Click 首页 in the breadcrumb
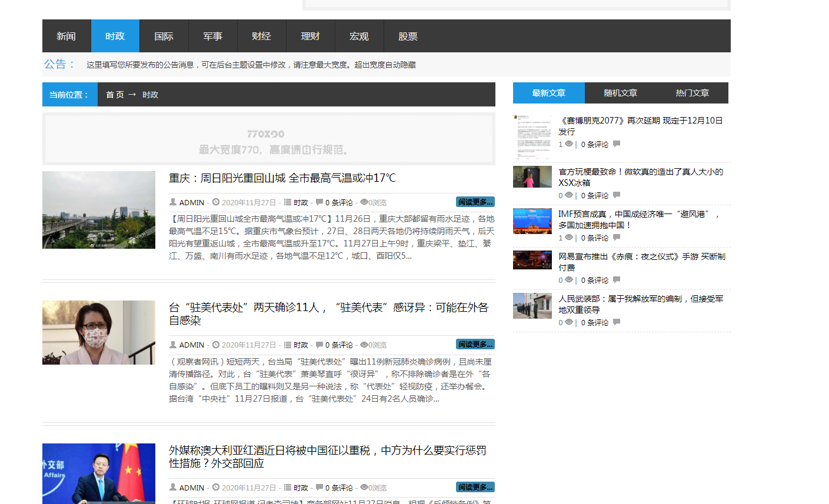 115,95
